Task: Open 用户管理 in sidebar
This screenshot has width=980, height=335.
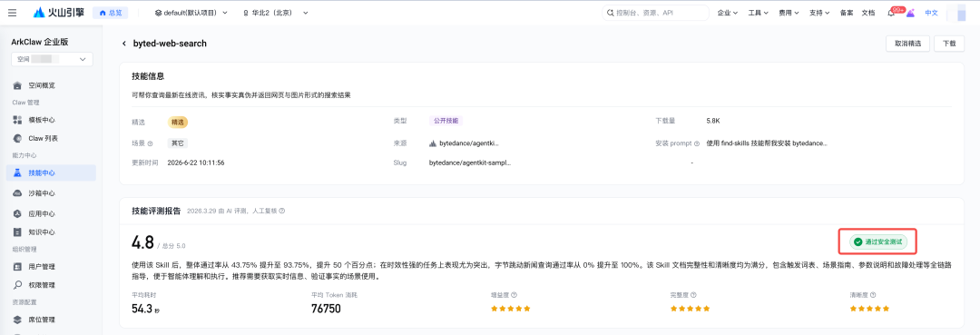Action: [x=51, y=266]
